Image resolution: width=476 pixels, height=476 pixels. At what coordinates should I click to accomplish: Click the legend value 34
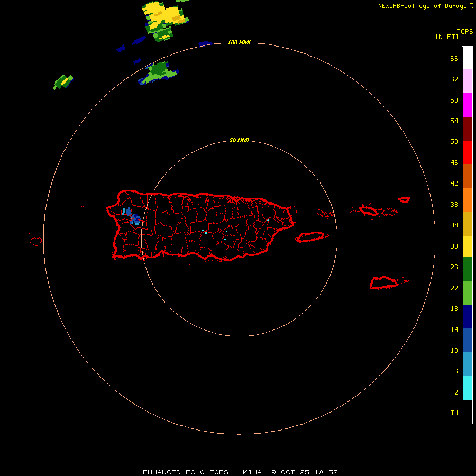(x=454, y=225)
